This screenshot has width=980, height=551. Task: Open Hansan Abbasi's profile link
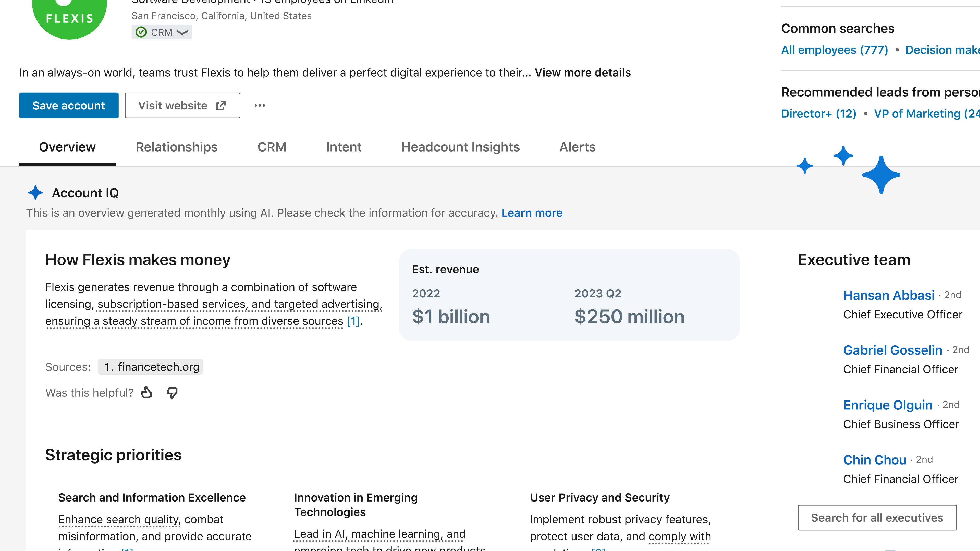889,295
